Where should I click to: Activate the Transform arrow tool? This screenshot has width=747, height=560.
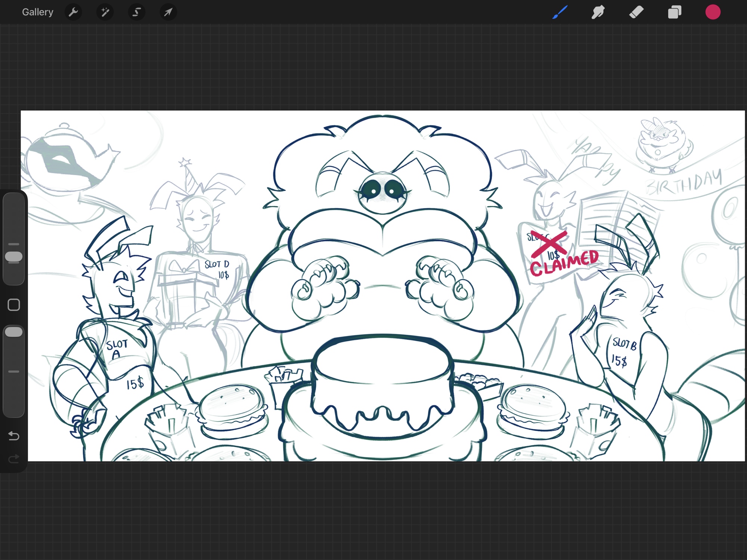click(x=168, y=12)
